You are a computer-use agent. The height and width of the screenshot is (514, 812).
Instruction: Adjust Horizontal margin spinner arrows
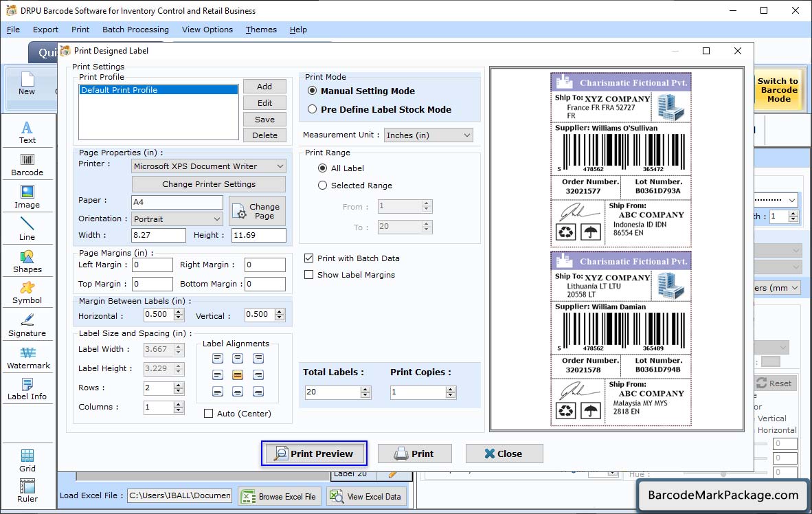179,315
